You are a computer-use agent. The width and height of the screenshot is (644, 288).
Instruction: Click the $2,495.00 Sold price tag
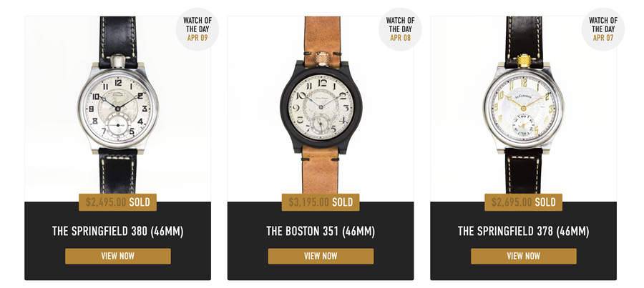118,202
